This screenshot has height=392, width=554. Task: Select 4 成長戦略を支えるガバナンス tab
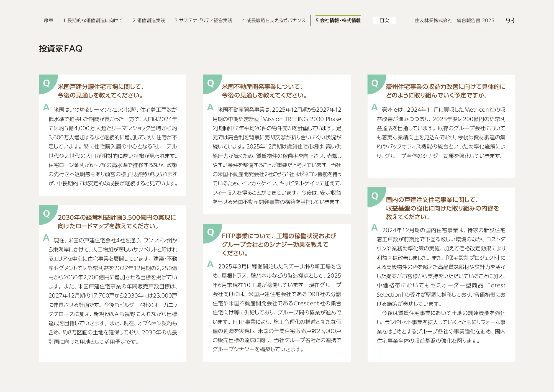274,21
